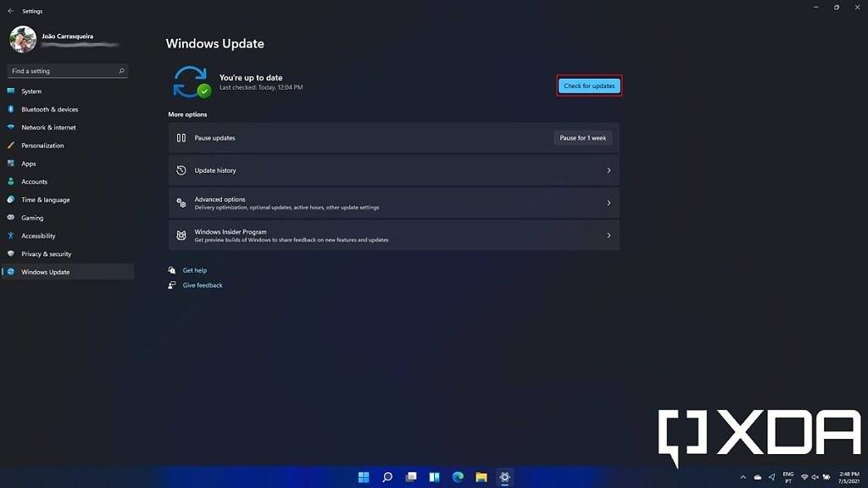Click the Advanced options gear icon

181,202
